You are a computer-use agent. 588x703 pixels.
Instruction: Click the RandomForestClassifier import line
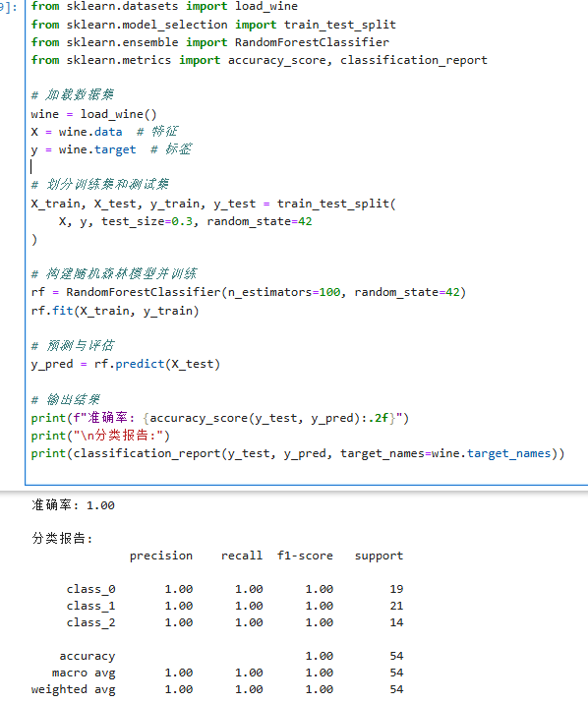click(209, 42)
